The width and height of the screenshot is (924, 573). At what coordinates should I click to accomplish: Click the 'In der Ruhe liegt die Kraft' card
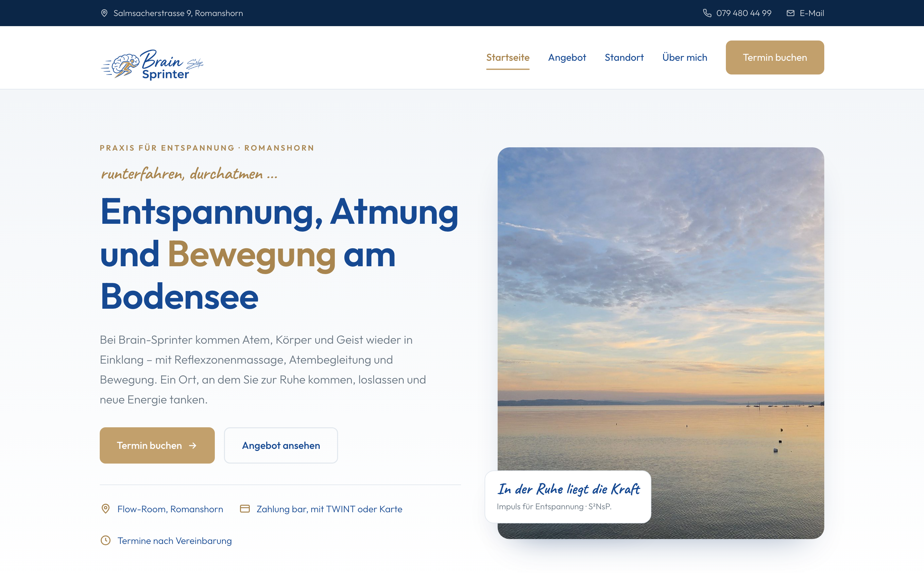(568, 497)
